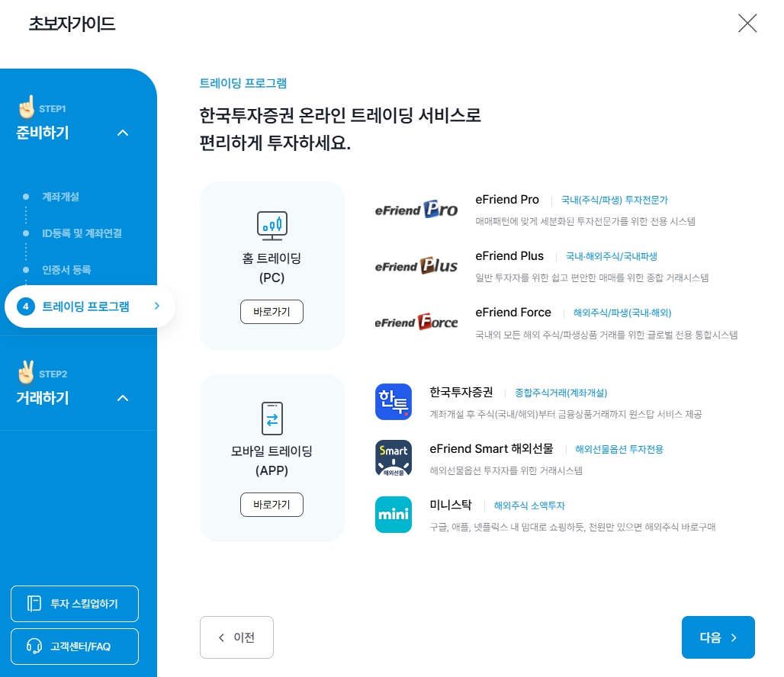Click the eFriend Pro title text
This screenshot has width=784, height=677.
tap(507, 200)
